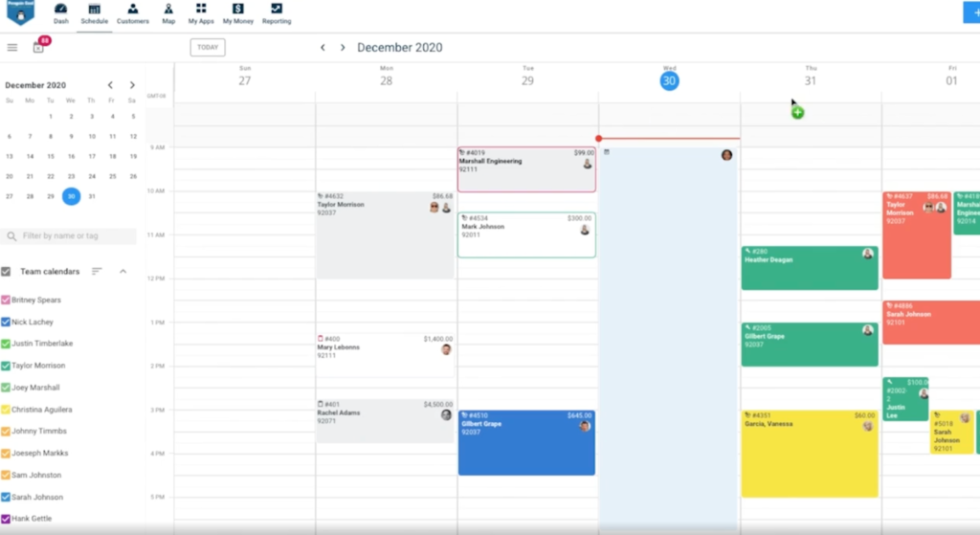980x535 pixels.
Task: Open green event #2002 Justin Lee
Action: tap(905, 399)
